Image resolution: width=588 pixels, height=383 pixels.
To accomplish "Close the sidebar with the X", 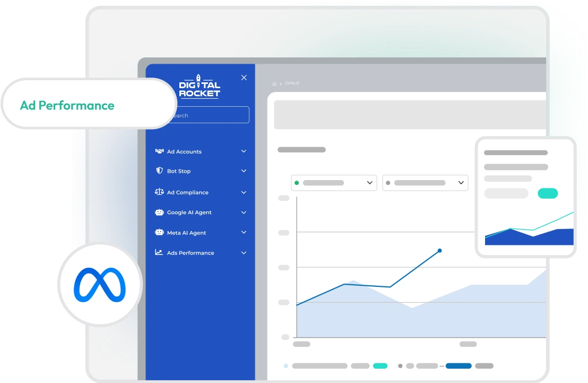I will [x=244, y=77].
